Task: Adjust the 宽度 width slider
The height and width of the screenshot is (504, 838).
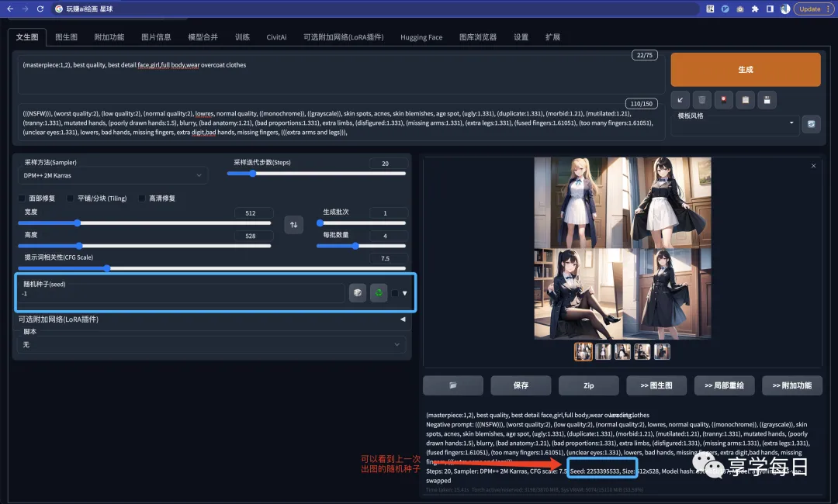Action: click(x=144, y=223)
